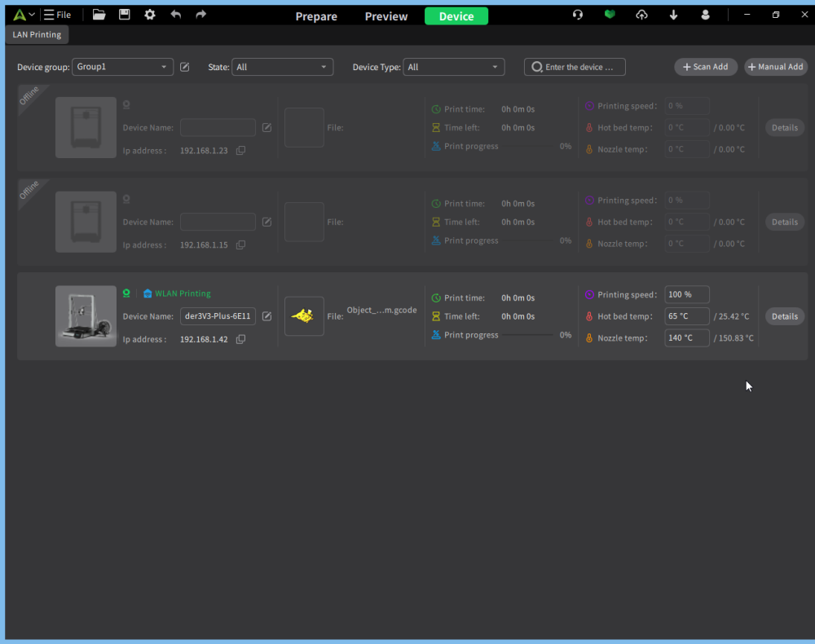Click the WLAN Printing label
This screenshot has width=815, height=644.
(x=183, y=293)
